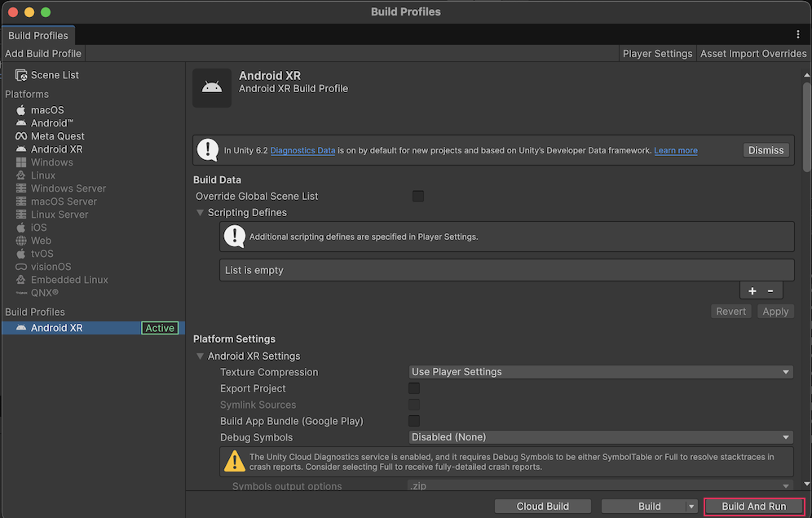Collapse the Scripting Defines section

201,213
